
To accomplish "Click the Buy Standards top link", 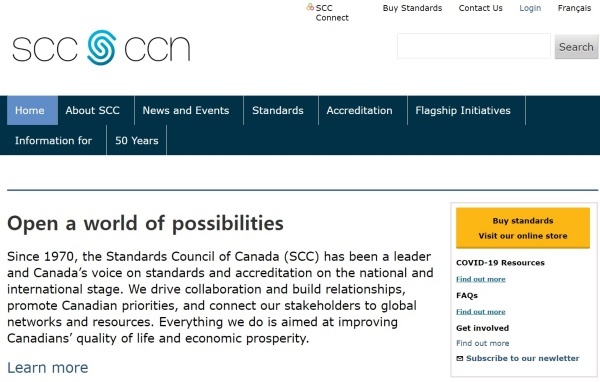I will click(x=412, y=8).
